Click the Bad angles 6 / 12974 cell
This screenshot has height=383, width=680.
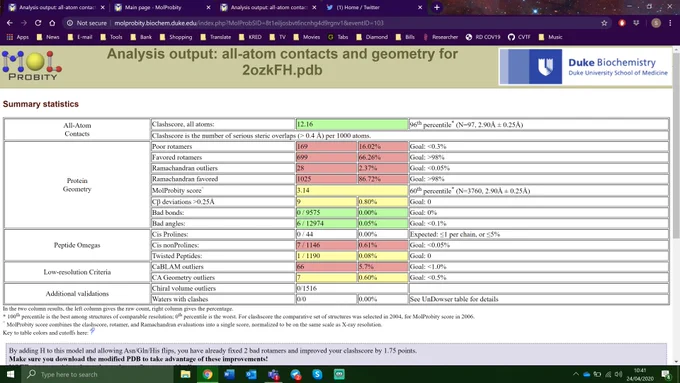[x=326, y=223]
